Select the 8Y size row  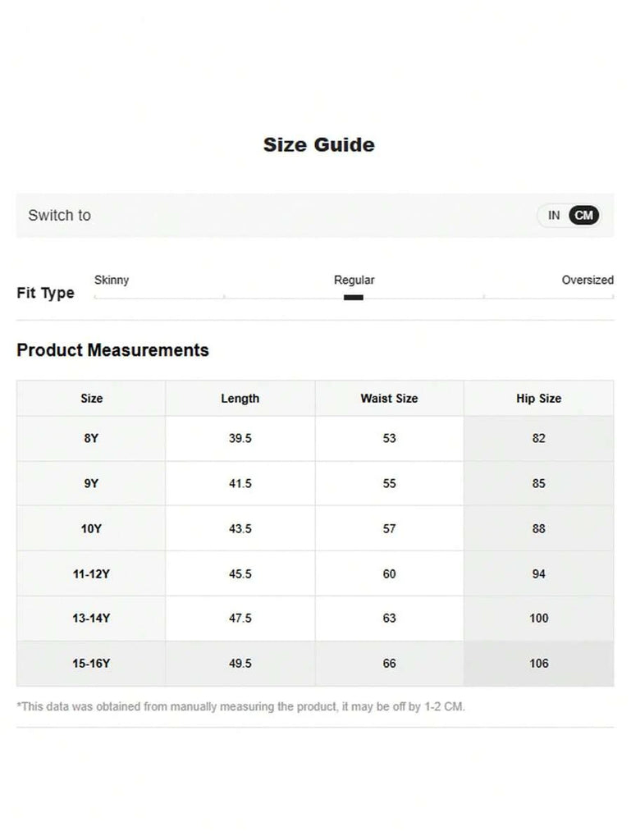(92, 439)
